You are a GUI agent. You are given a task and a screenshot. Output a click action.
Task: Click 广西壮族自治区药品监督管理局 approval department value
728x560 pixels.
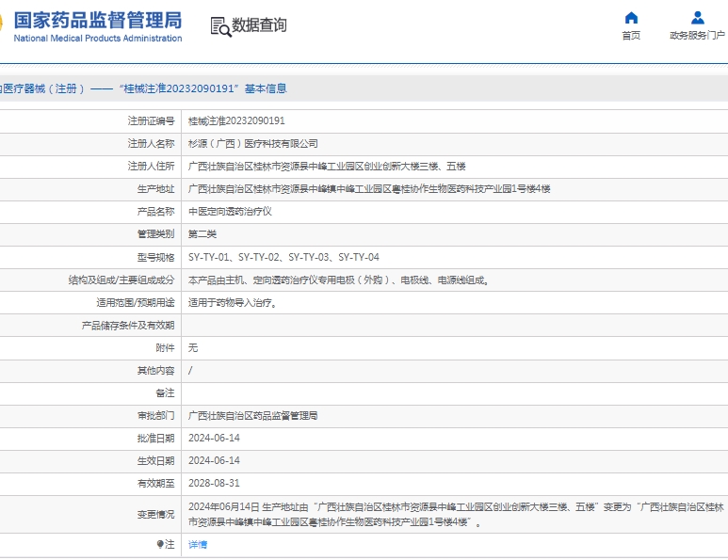[x=253, y=416]
